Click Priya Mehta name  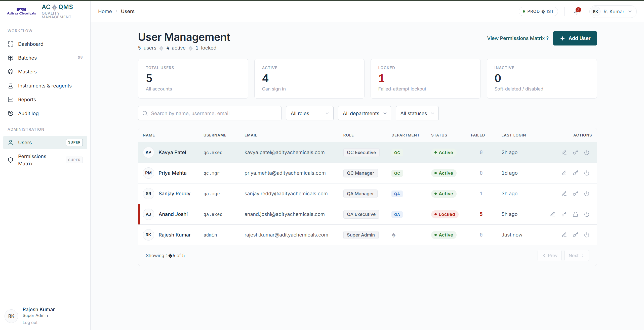click(x=173, y=173)
